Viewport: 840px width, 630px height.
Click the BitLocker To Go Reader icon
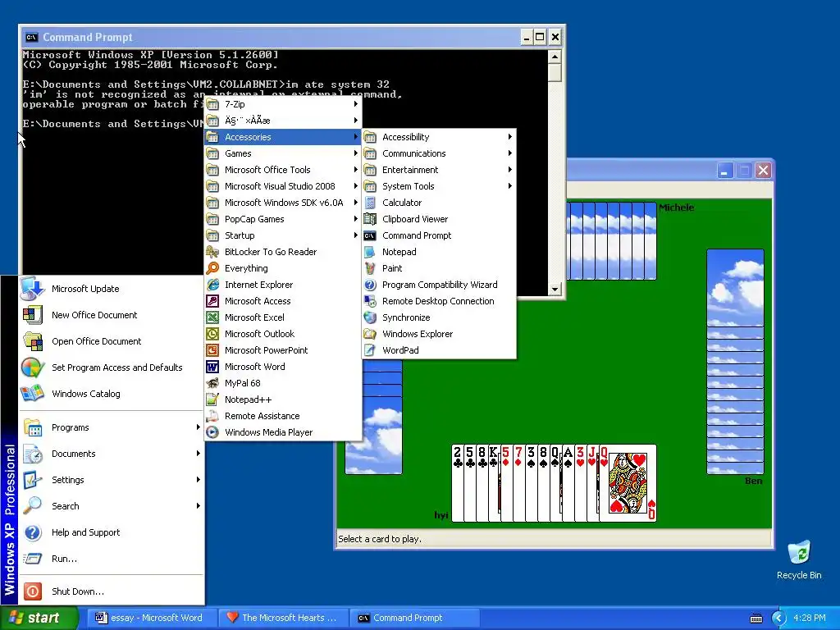click(212, 252)
